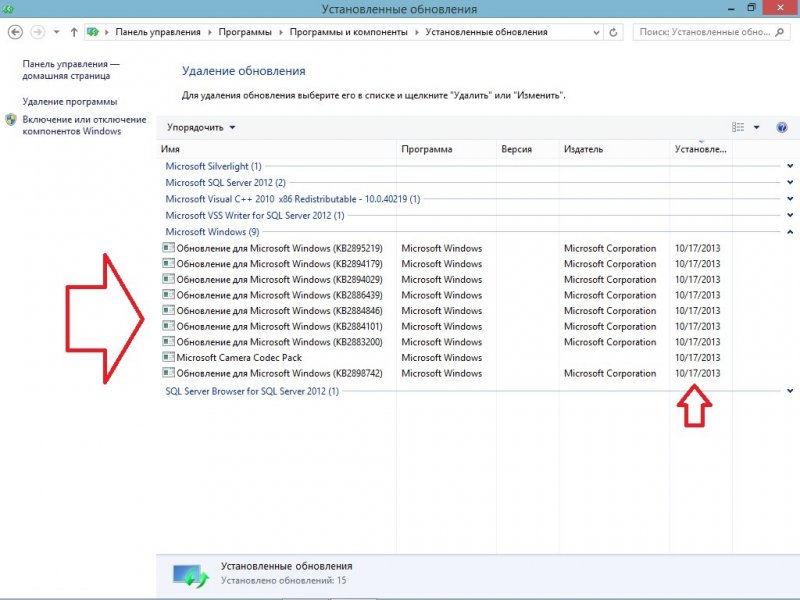Click the Microsoft Camera Codec Pack icon
Screen dimensions: 800x600
[168, 357]
